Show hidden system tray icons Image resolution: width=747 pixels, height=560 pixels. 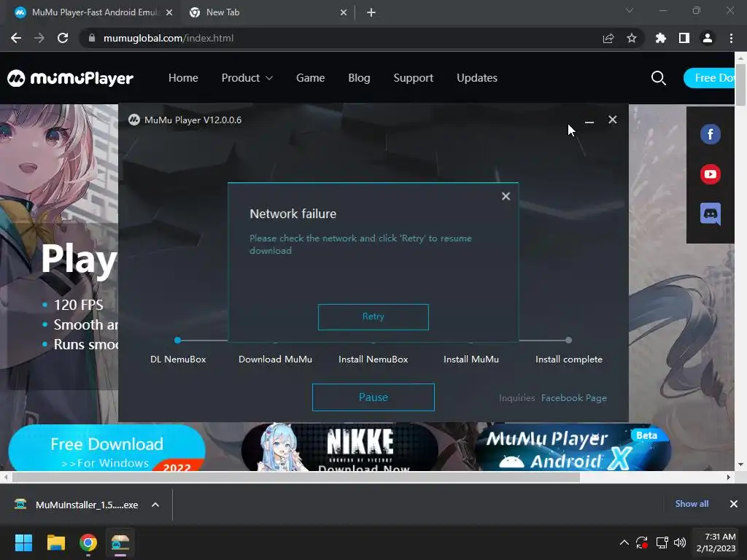(624, 542)
